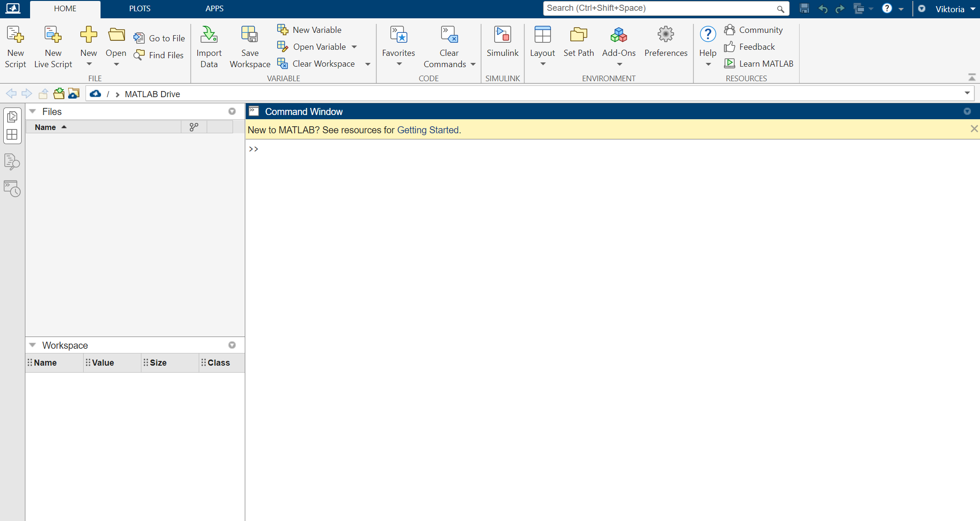Click the source control column header icon
The image size is (980, 521).
point(194,127)
